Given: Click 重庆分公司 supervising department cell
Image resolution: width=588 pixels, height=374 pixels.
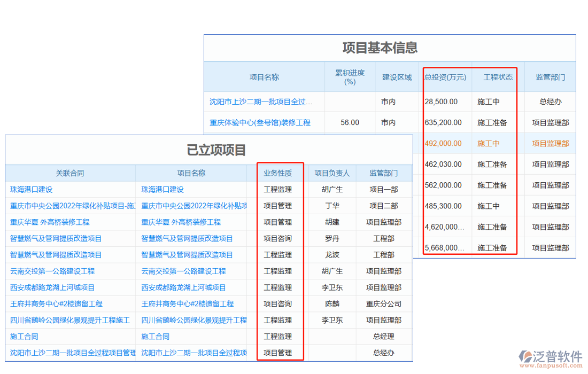Looking at the screenshot, I should tap(383, 304).
